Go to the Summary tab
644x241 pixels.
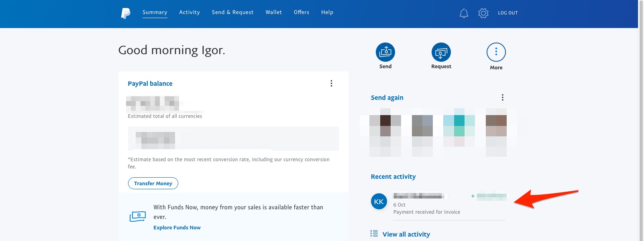(x=155, y=12)
